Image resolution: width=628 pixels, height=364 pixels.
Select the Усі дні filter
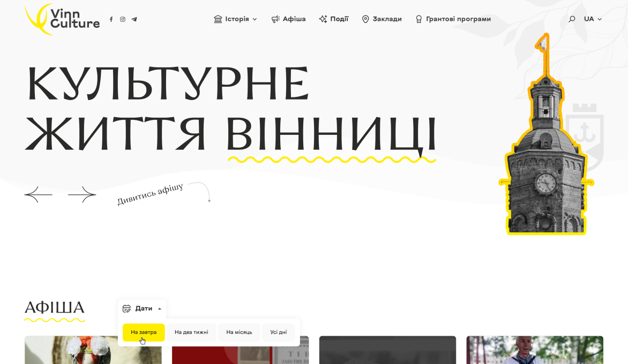278,332
